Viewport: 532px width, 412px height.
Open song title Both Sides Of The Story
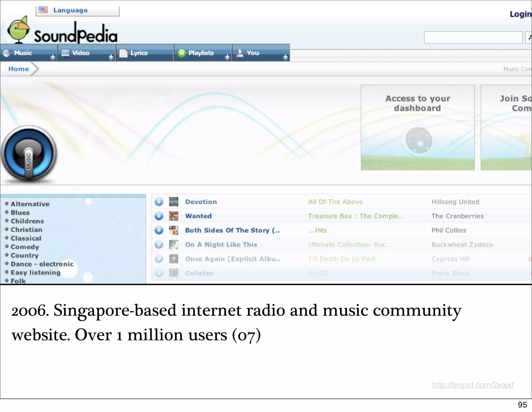pos(232,230)
